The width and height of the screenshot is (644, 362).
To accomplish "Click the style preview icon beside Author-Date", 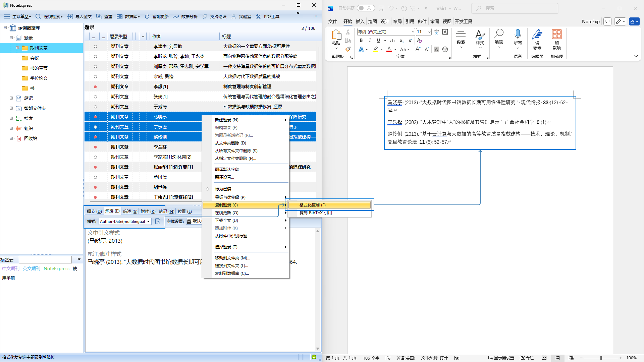I will 158,221.
